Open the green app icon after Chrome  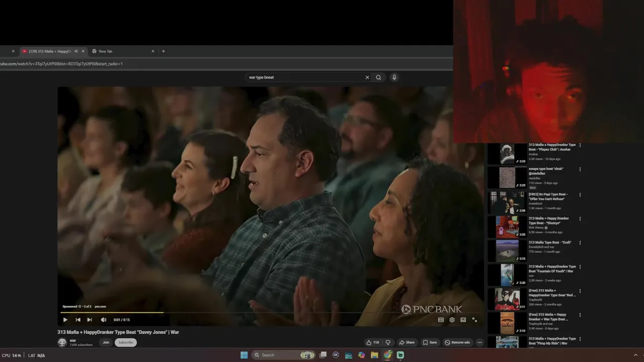400,355
